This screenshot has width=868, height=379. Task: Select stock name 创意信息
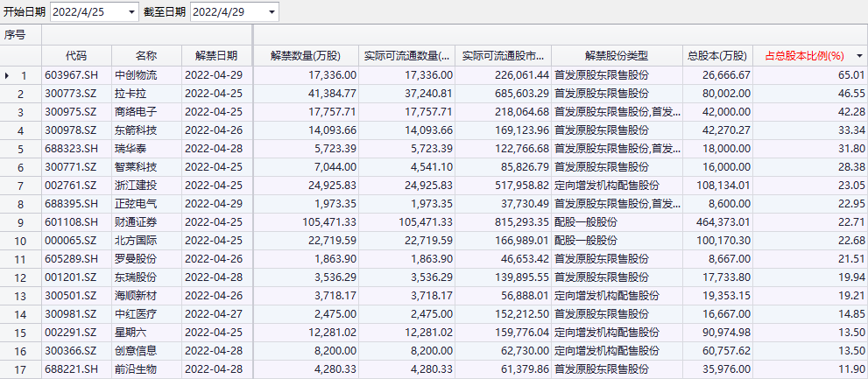tap(136, 351)
